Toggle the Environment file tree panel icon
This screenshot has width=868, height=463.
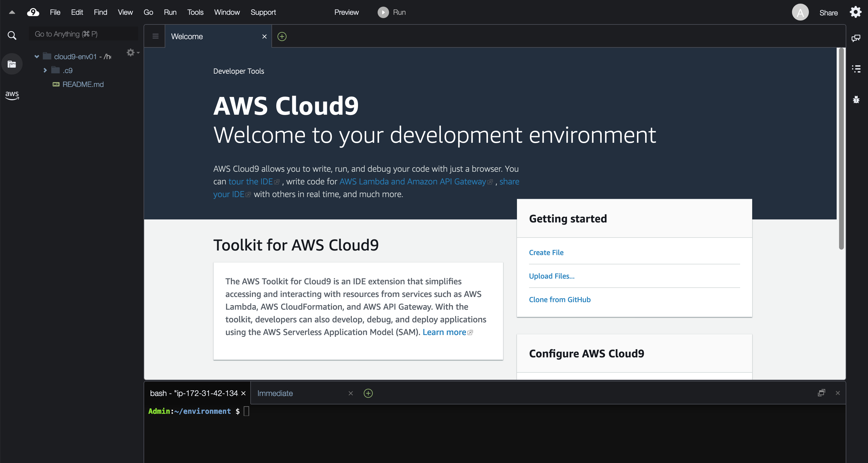pyautogui.click(x=12, y=64)
